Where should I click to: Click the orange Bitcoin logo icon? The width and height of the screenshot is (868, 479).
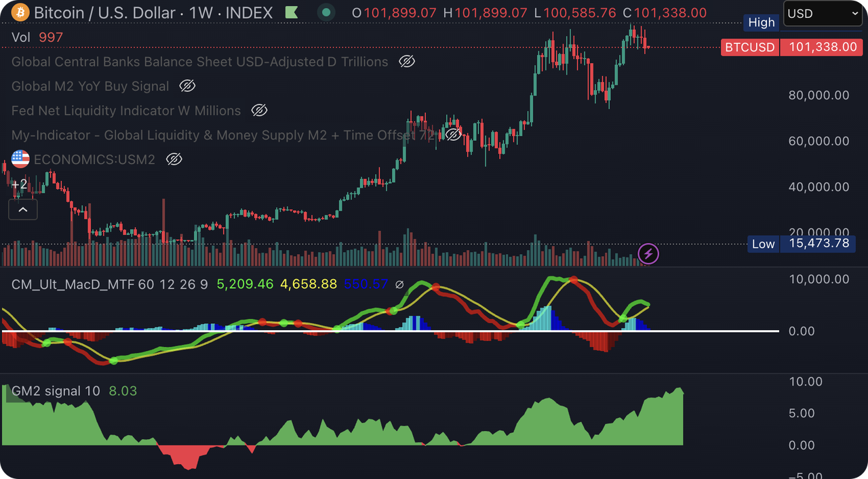(20, 12)
